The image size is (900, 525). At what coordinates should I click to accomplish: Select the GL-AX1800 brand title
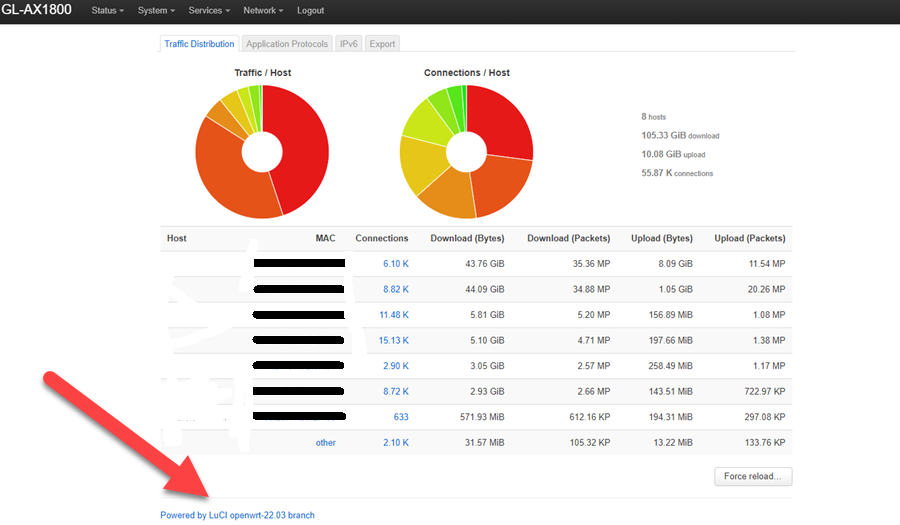[x=37, y=10]
